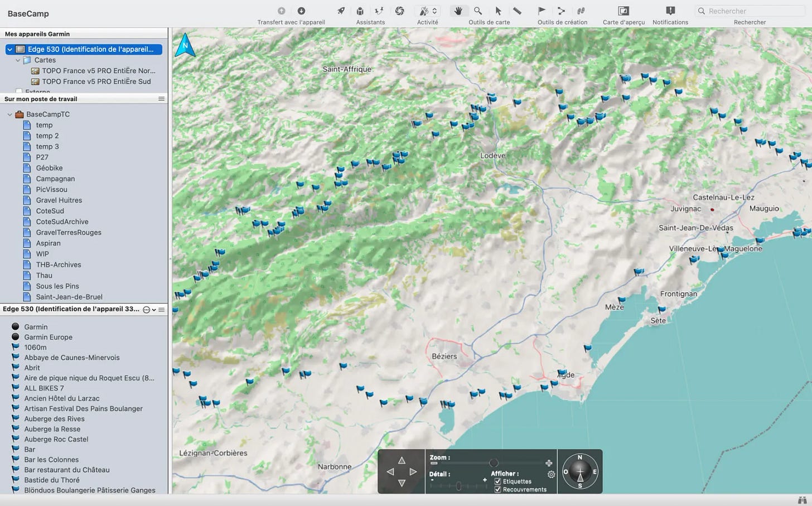
Task: Click the compass rose control
Action: click(x=580, y=471)
